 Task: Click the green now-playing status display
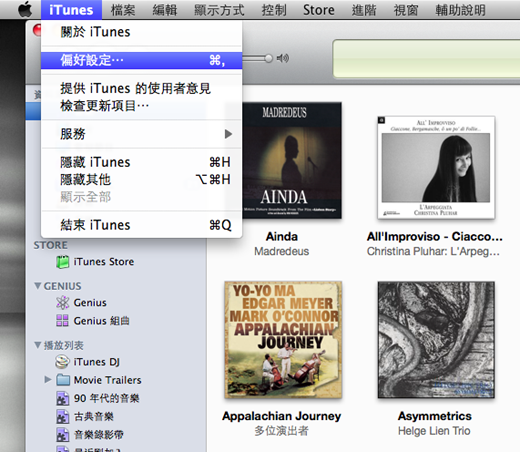426,58
